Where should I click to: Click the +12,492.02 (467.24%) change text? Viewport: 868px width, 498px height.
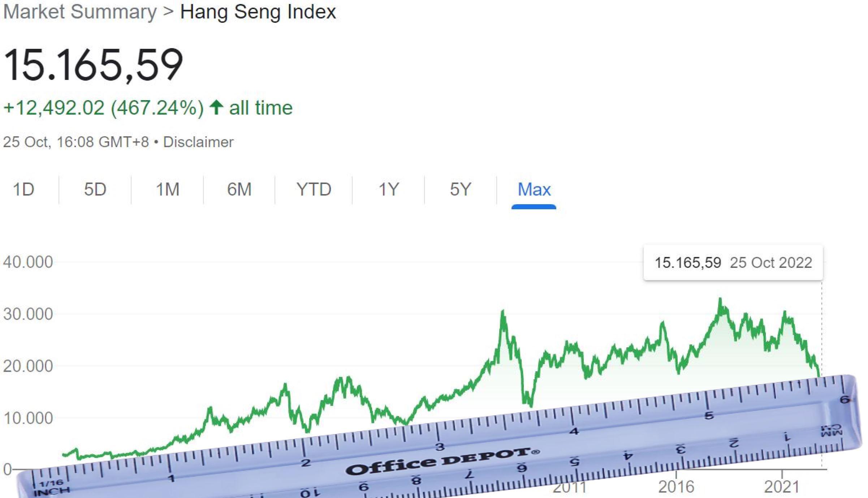103,108
